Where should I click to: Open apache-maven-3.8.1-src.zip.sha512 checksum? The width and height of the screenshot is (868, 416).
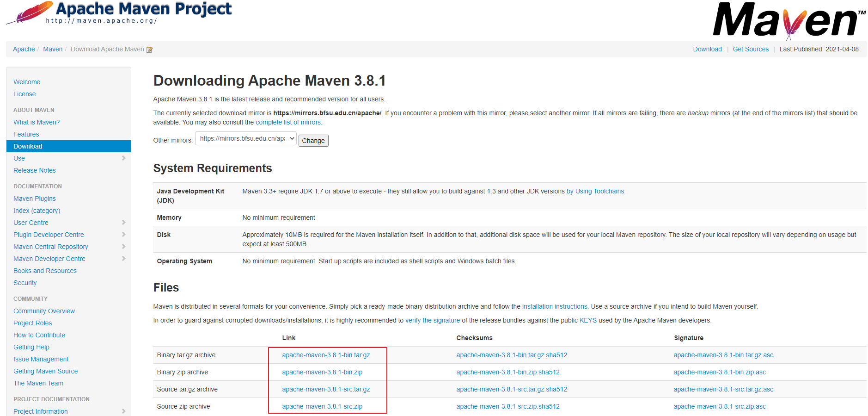pos(508,406)
